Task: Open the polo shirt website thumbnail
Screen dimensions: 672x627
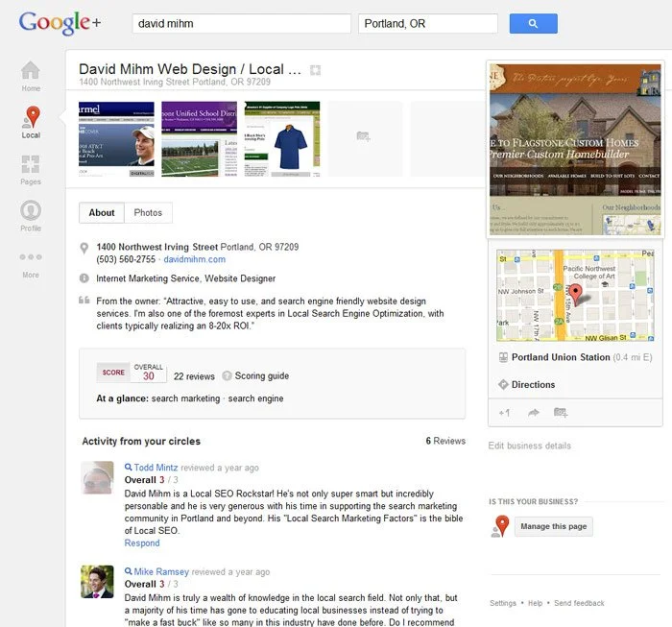Action: (x=282, y=139)
